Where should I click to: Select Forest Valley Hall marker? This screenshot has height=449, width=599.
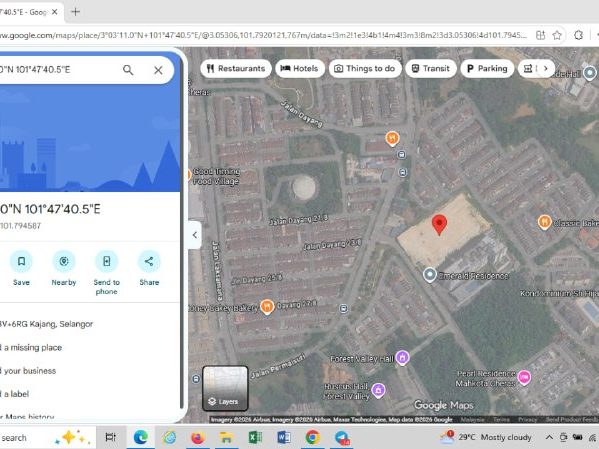tap(402, 358)
